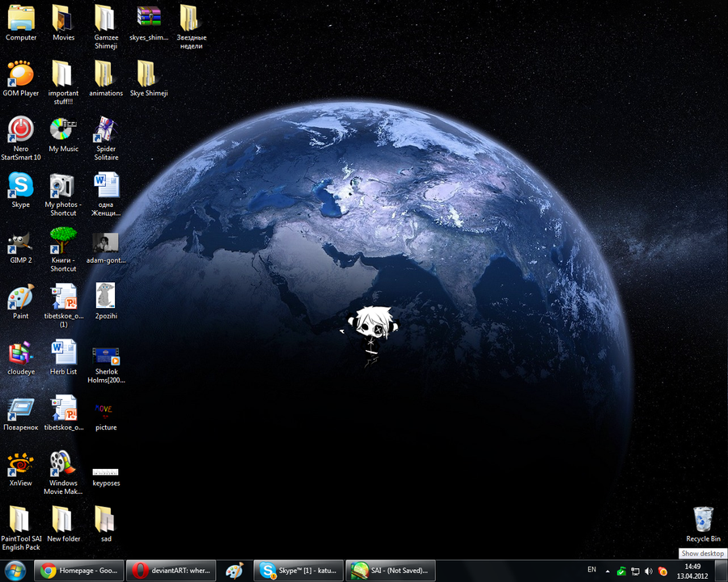Image resolution: width=728 pixels, height=582 pixels.
Task: Select the Movies folder icon
Action: (x=64, y=23)
